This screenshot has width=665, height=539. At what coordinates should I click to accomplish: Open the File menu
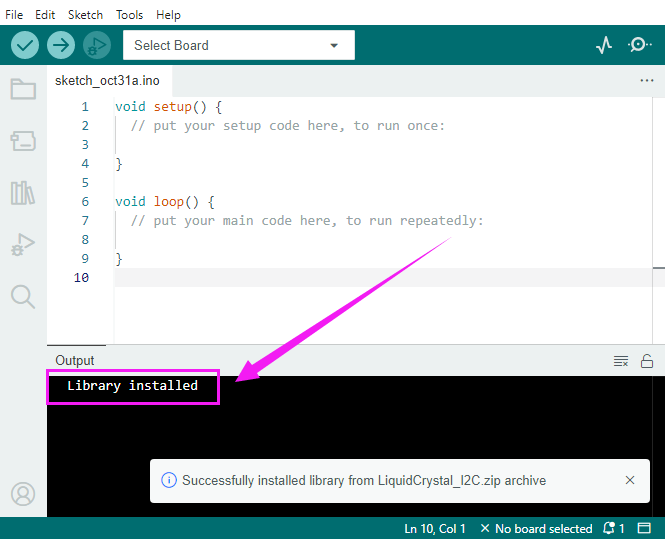14,15
